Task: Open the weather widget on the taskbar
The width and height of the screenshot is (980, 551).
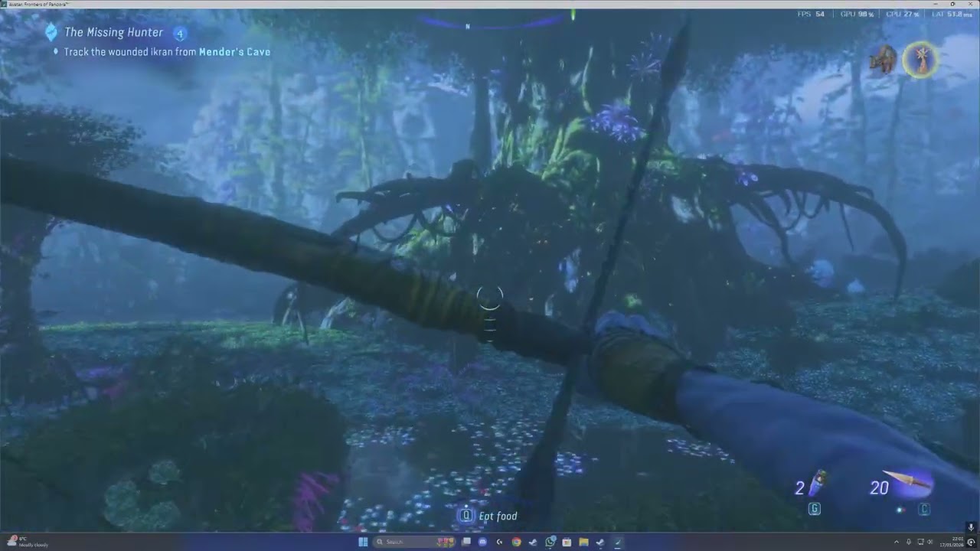Action: click(29, 542)
